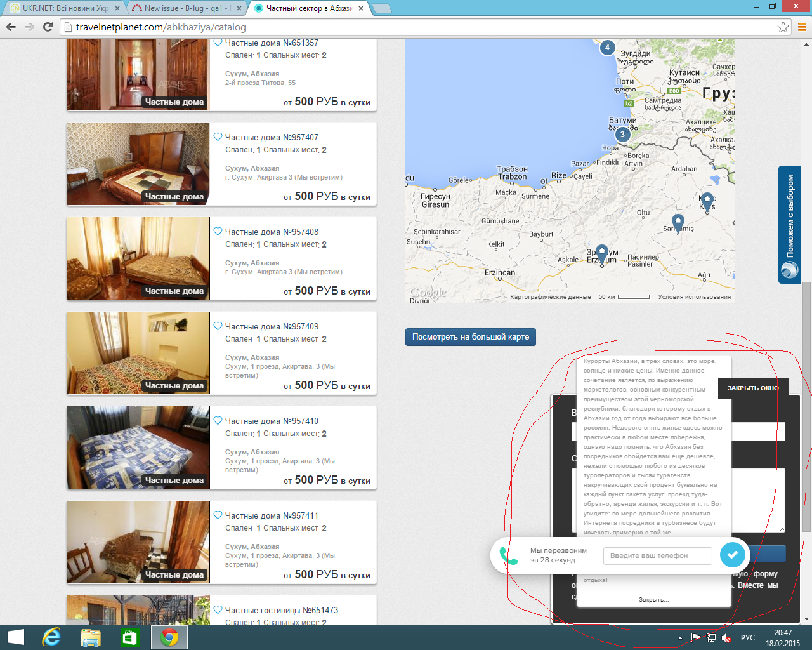Click the ЗАКРЫТЬ ОКНО button

click(752, 388)
